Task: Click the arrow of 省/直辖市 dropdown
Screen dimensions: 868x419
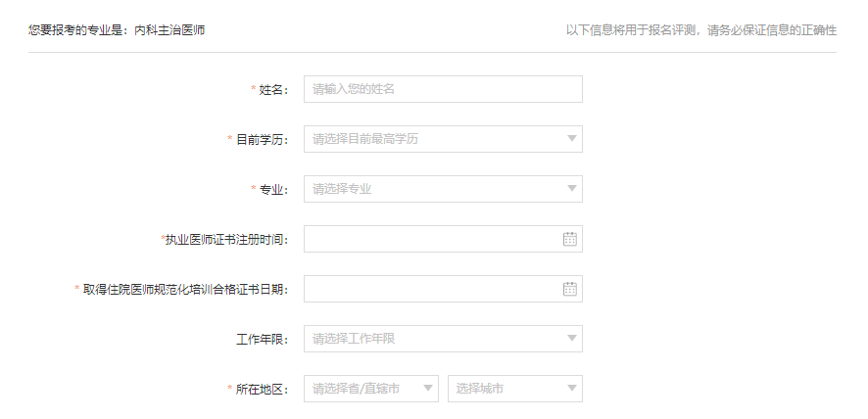Action: [428, 389]
